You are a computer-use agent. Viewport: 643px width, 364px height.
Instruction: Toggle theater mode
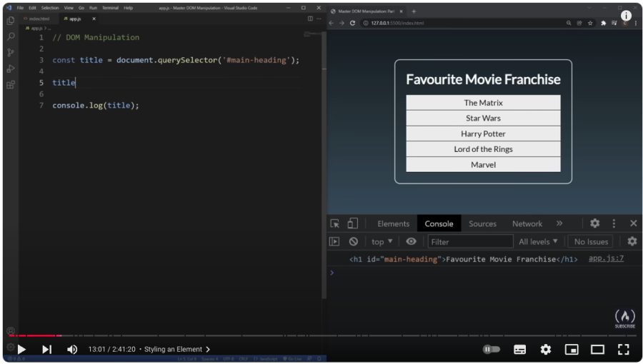pos(597,349)
